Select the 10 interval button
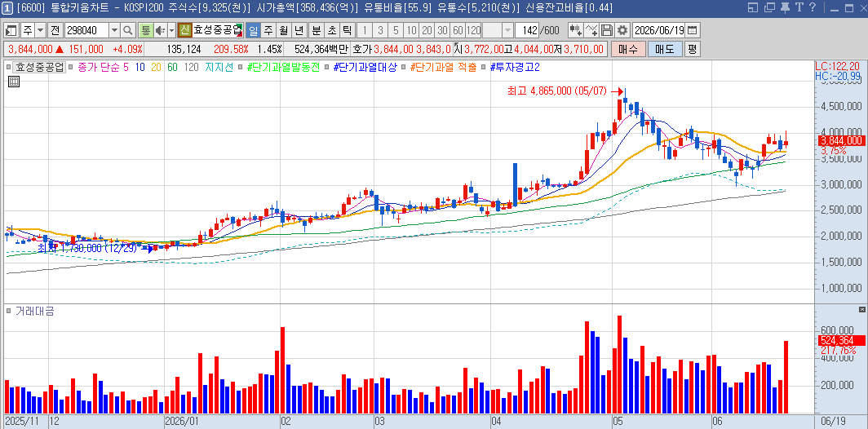Screen dimensions: 868x429 [x=411, y=30]
